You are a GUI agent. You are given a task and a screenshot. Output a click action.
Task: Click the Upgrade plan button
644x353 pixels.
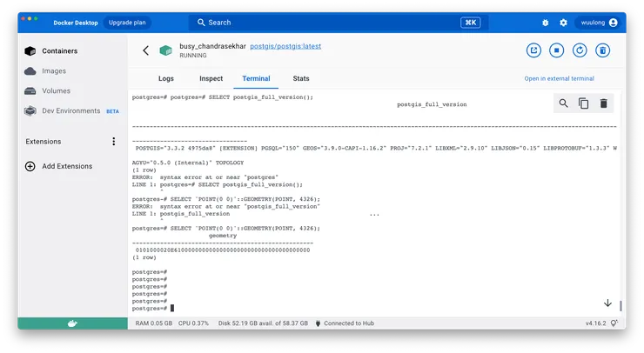127,23
